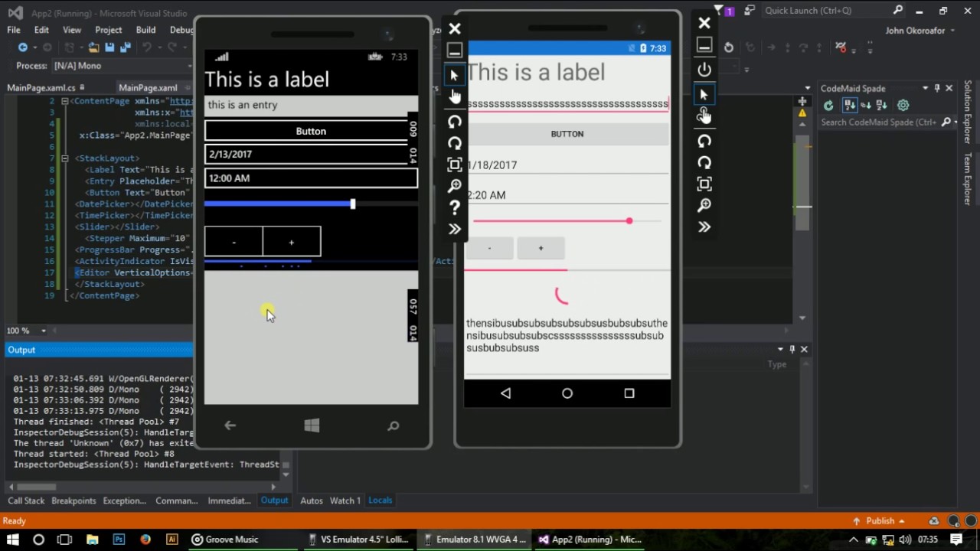Screen dimensions: 980x551
Task: Rotate right on Windows Phone emulator toolbar
Action: 455,143
